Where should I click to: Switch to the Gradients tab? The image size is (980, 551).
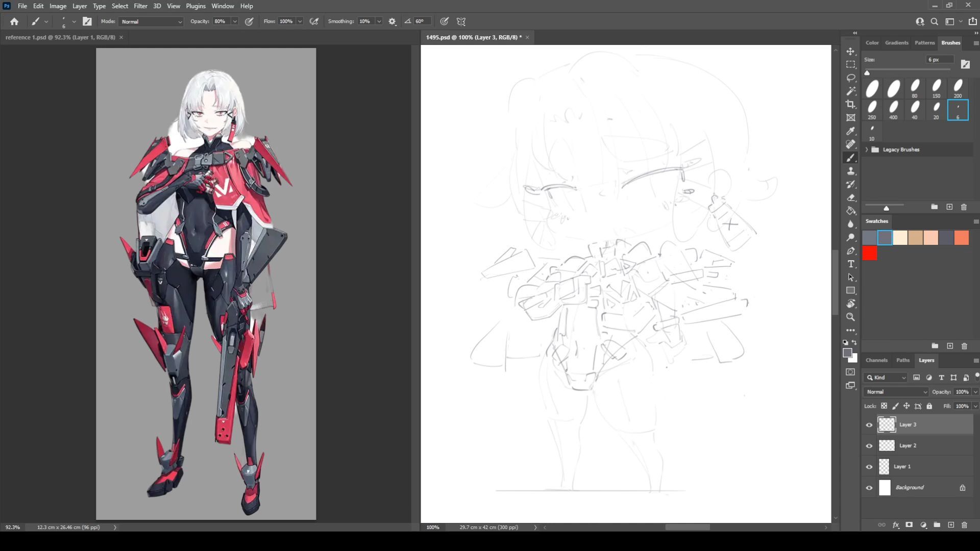896,43
